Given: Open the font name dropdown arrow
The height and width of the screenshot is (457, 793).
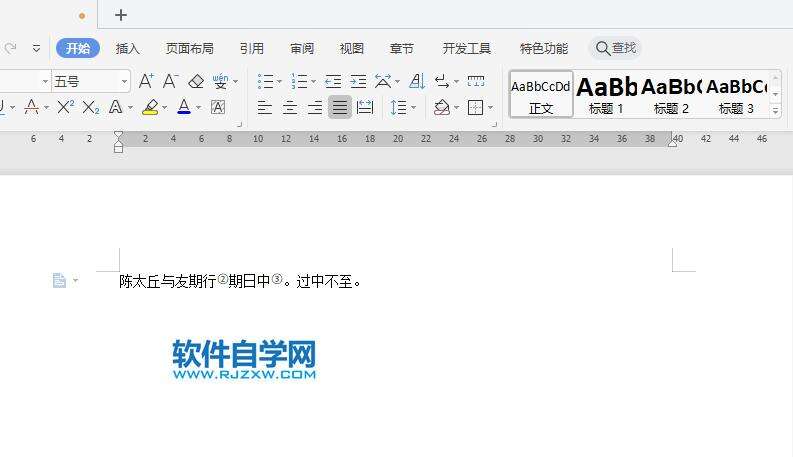Looking at the screenshot, I should click(x=45, y=81).
